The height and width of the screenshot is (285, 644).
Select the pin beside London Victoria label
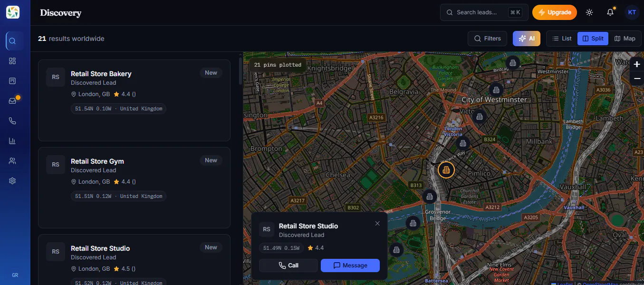click(480, 116)
